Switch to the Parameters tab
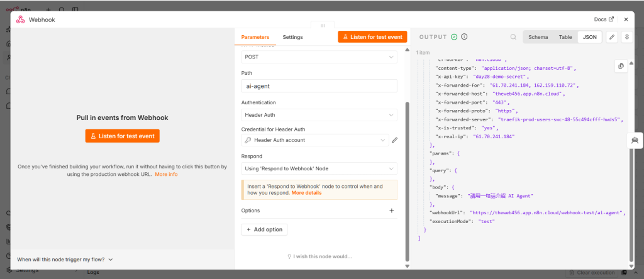644x279 pixels. 255,37
